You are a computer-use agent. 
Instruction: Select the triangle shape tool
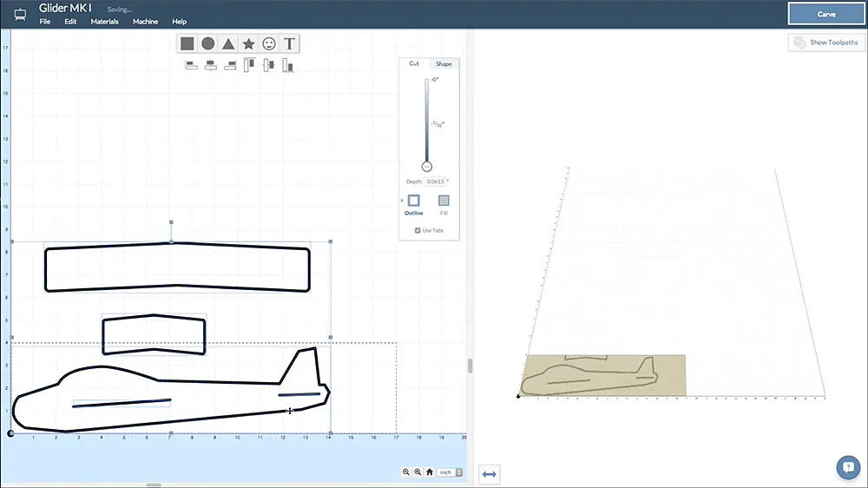(x=227, y=43)
